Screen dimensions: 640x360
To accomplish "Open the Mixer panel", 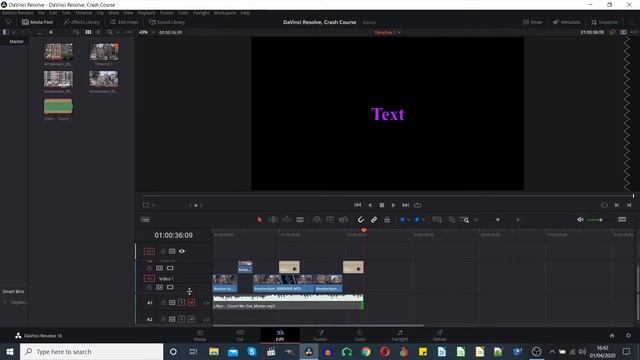I will [x=533, y=22].
